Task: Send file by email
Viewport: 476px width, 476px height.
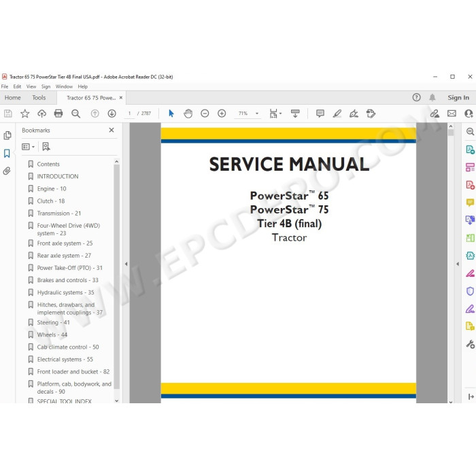Action: coord(452,114)
